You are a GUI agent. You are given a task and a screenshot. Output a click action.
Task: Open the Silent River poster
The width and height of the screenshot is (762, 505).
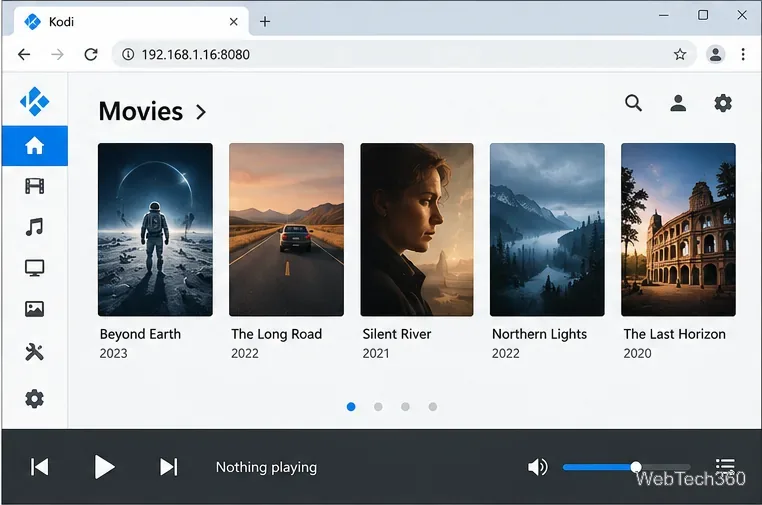417,229
